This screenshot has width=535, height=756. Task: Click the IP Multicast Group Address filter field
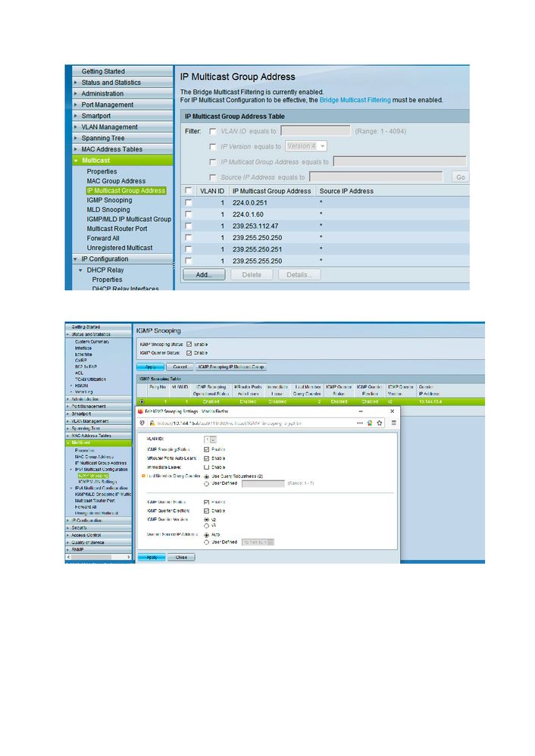399,161
